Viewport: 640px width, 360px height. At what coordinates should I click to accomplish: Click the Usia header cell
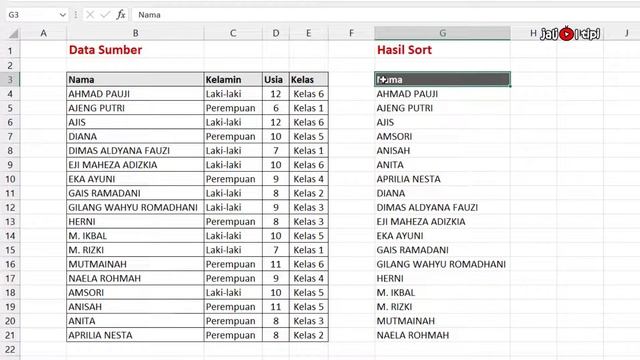pos(276,79)
